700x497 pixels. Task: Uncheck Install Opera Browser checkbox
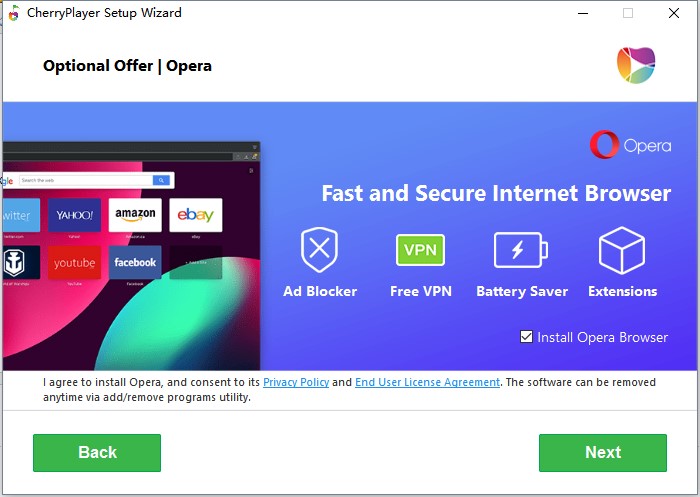click(x=526, y=337)
